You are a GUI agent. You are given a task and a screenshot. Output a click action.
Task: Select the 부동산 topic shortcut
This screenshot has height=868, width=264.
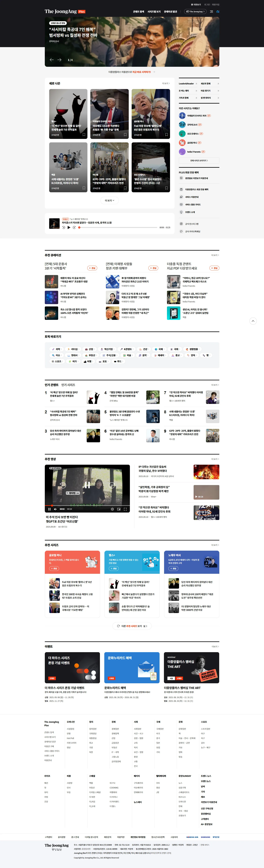(90, 355)
